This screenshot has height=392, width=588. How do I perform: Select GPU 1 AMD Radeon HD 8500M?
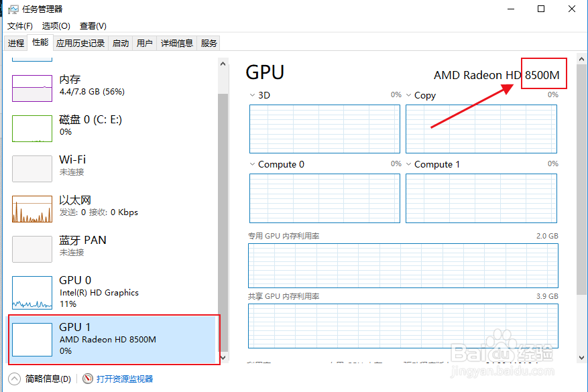(x=113, y=340)
